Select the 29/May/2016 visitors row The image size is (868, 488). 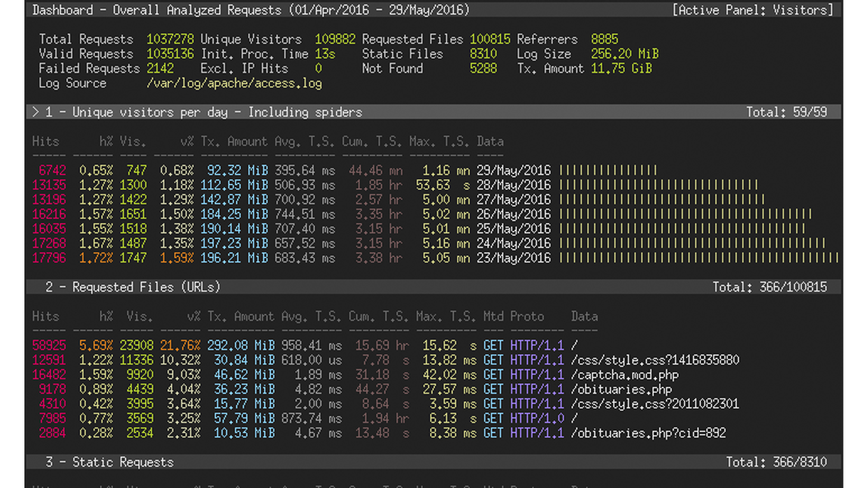coord(513,170)
